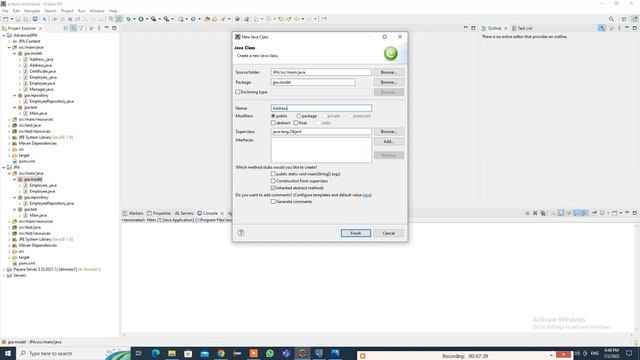Enable public static void main stub
Screen dimensions: 640x360
[273, 174]
